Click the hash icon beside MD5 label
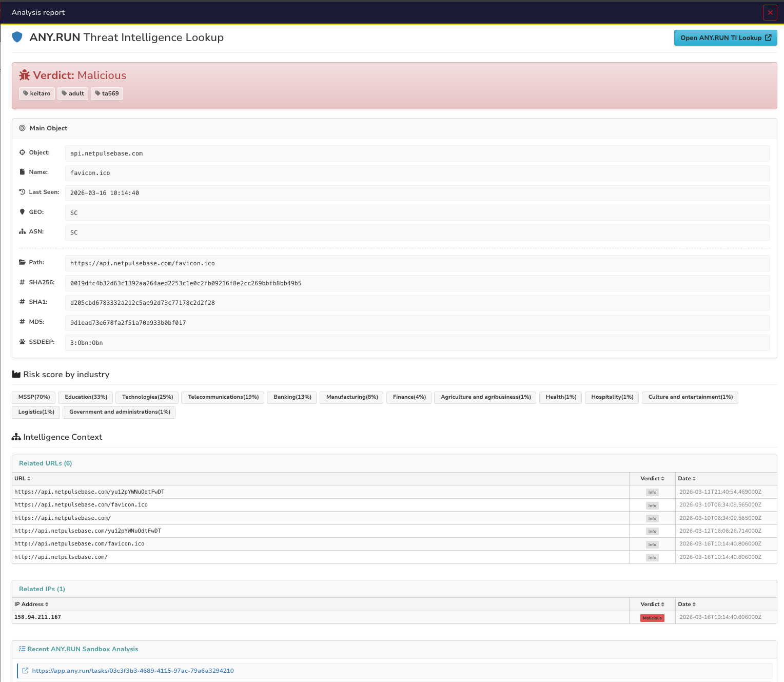Screen dimensions: 784x682 point(22,322)
